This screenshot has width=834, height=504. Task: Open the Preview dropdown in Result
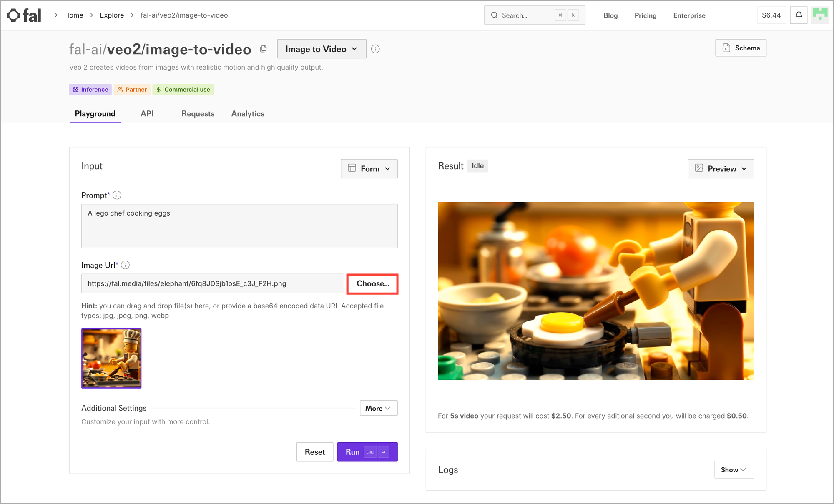pos(721,169)
